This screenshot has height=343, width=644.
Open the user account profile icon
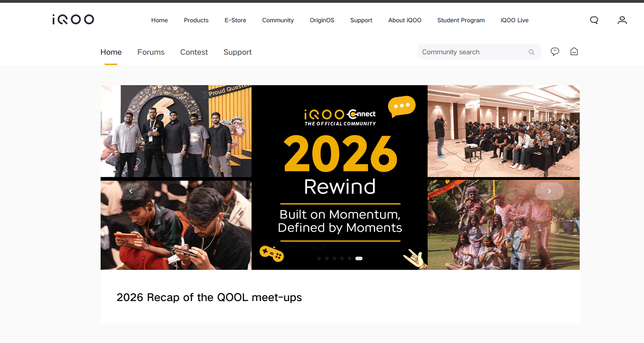[x=622, y=20]
